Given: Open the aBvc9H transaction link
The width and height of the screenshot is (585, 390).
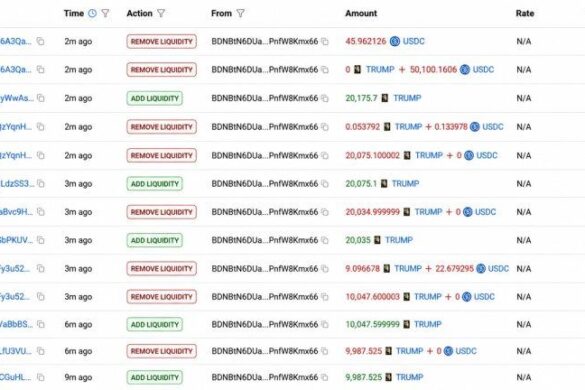Looking at the screenshot, I should pyautogui.click(x=16, y=212).
